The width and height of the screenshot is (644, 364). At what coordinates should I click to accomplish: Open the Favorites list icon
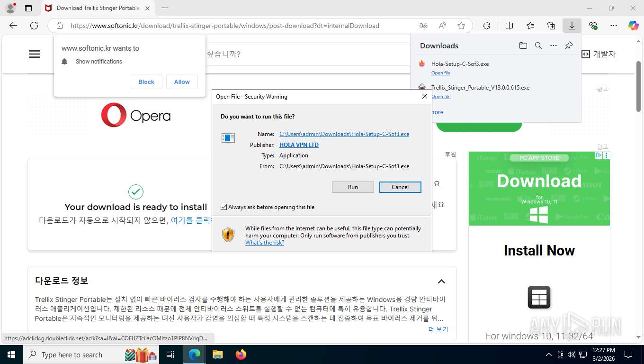point(530,26)
